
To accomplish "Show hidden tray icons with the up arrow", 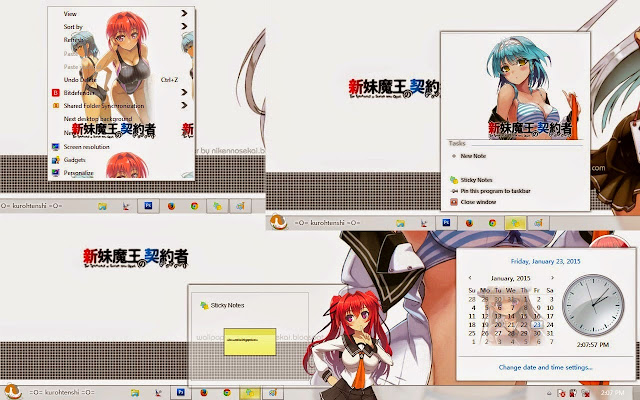I will [x=549, y=393].
